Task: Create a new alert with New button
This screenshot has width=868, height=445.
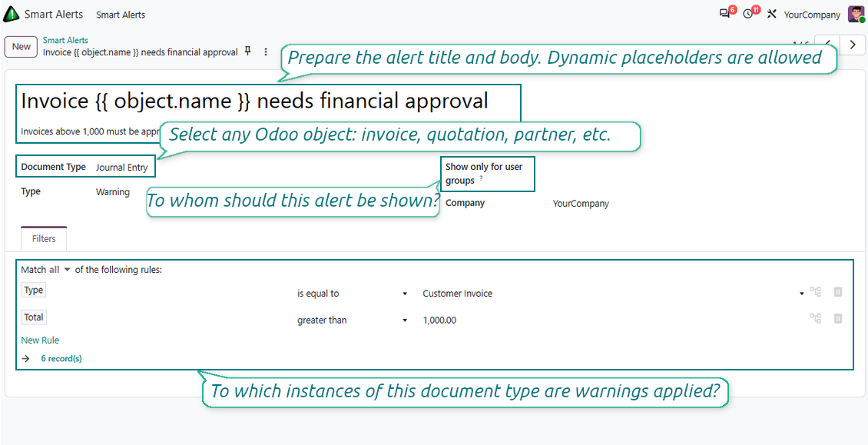Action: tap(21, 47)
